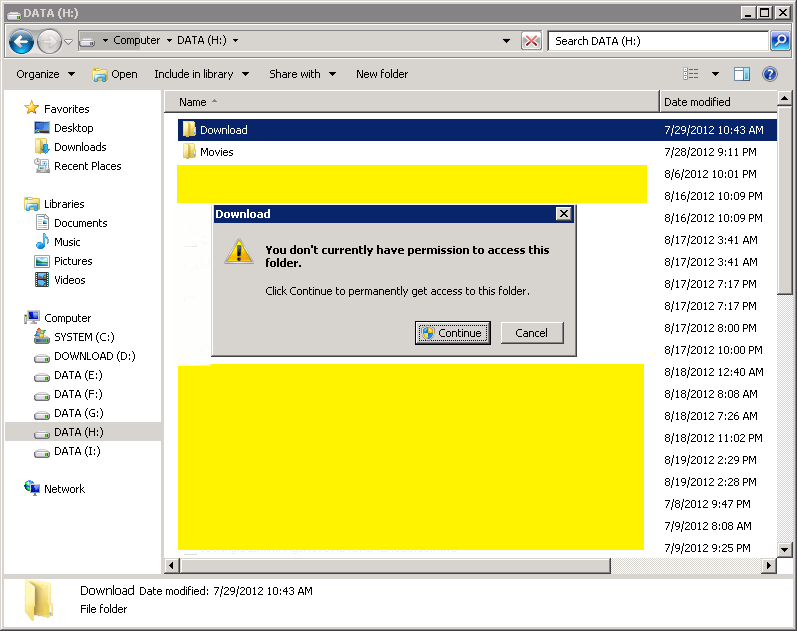Click Continue to gain folder access
Image resolution: width=797 pixels, height=631 pixels.
[452, 333]
